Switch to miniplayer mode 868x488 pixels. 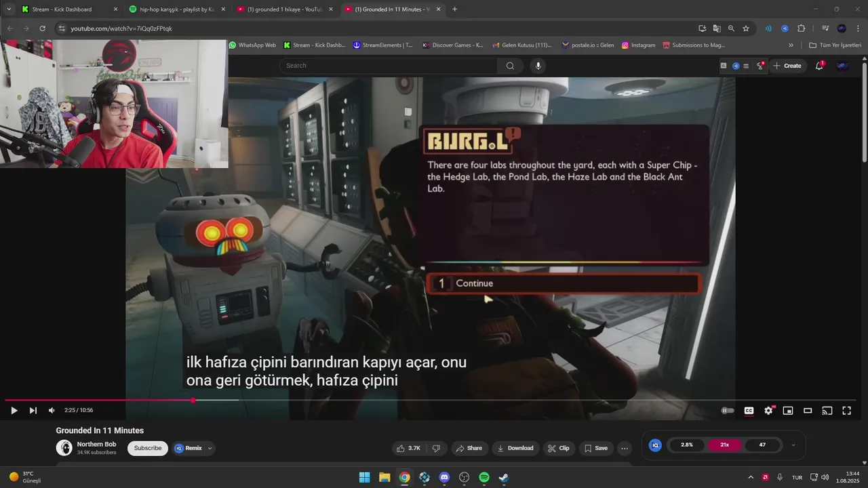coord(788,411)
